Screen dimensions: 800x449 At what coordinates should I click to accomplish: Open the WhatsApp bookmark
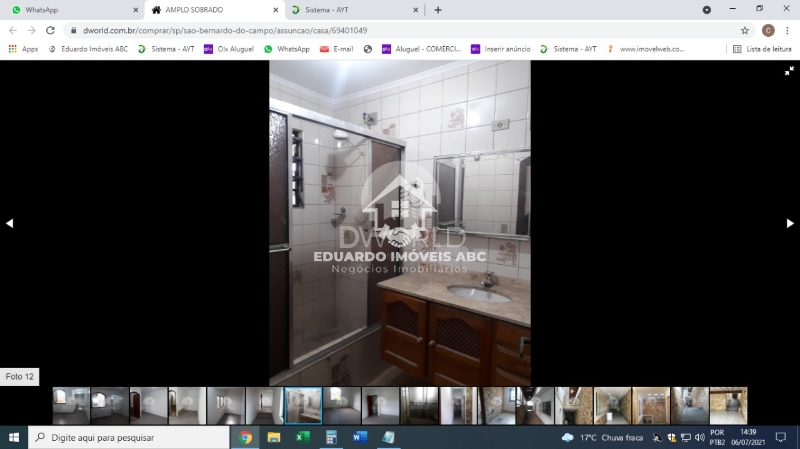(287, 49)
